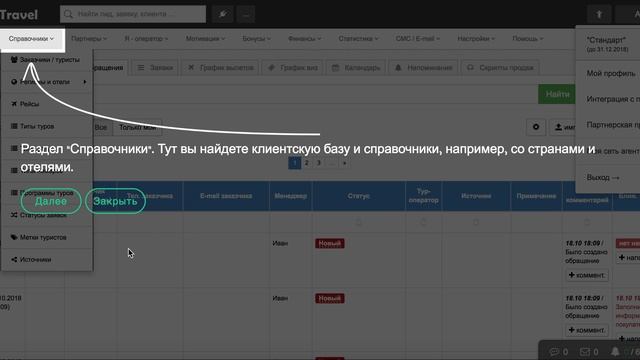Open Мой профиль from the user panel
The width and height of the screenshot is (640, 360).
click(611, 73)
